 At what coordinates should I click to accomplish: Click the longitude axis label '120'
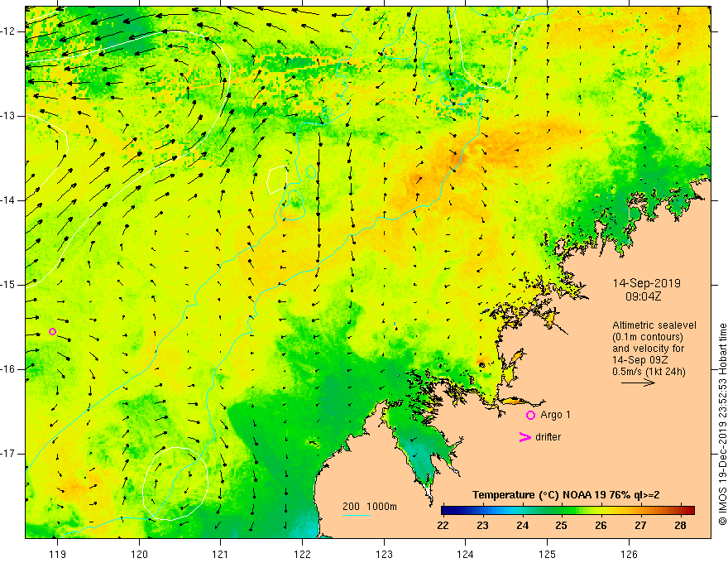click(139, 554)
